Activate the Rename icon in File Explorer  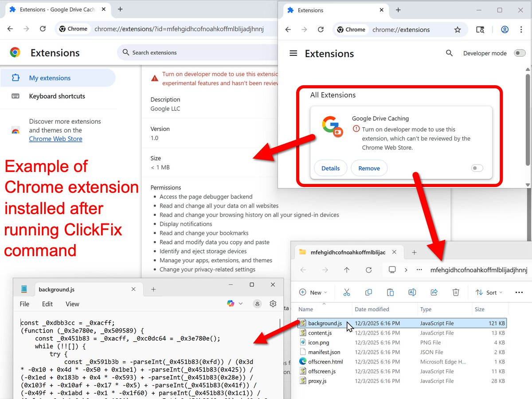[x=412, y=292]
